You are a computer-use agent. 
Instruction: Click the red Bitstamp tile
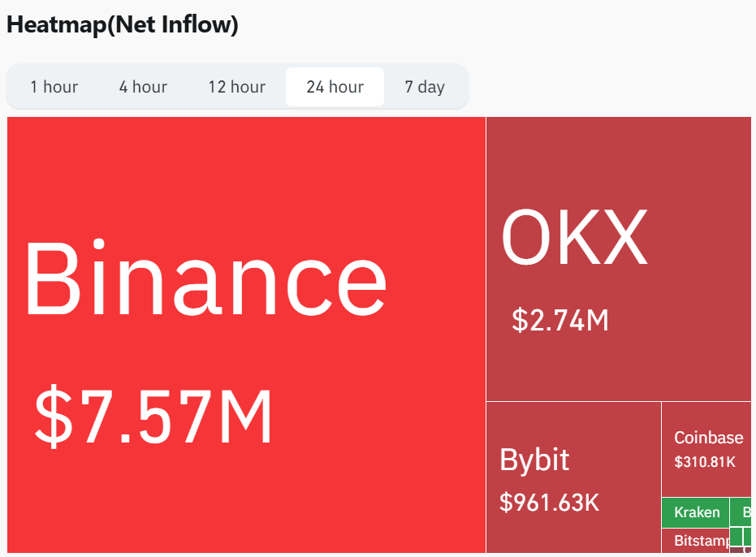coord(696,541)
